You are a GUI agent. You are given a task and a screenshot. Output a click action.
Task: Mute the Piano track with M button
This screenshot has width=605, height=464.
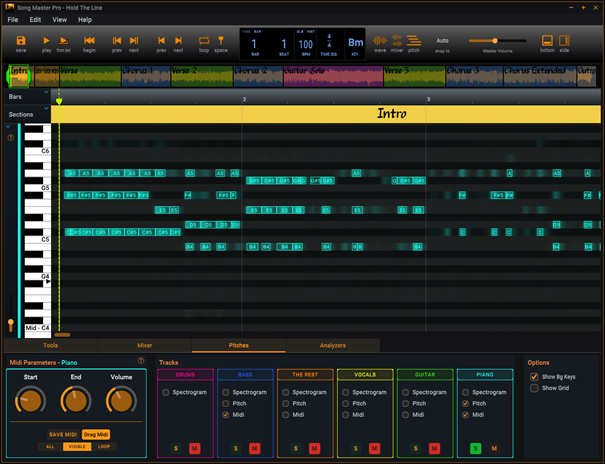495,448
